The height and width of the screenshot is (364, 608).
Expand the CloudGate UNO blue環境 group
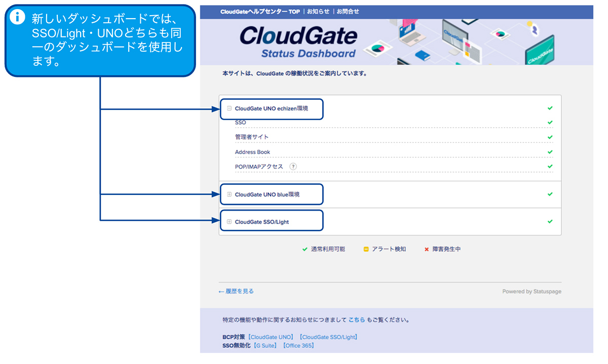(x=230, y=194)
